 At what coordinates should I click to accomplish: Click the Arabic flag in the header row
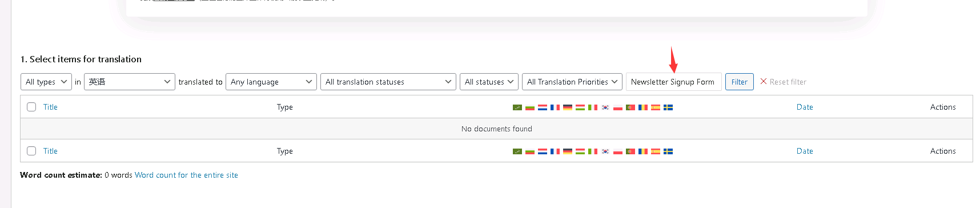517,107
